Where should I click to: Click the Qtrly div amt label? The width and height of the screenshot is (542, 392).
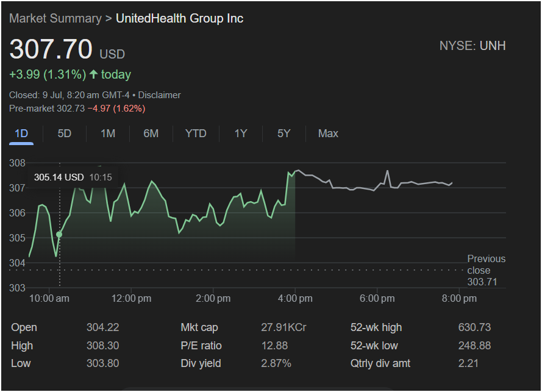(x=380, y=363)
